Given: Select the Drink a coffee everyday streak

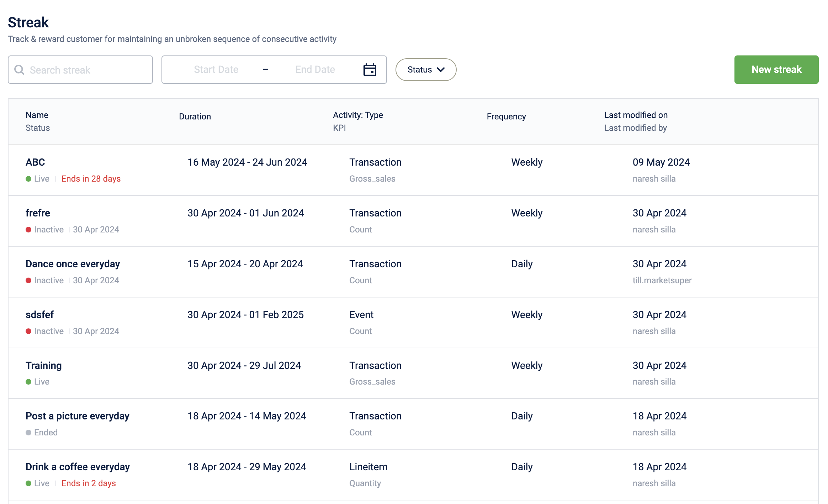Looking at the screenshot, I should click(78, 467).
